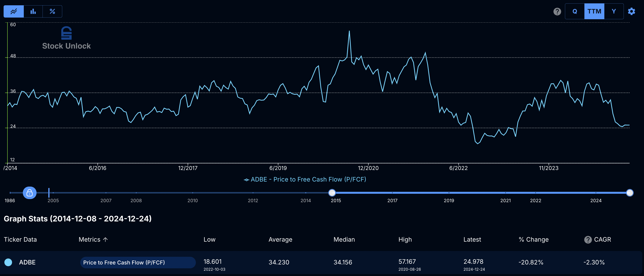Open the help question mark icon

557,12
